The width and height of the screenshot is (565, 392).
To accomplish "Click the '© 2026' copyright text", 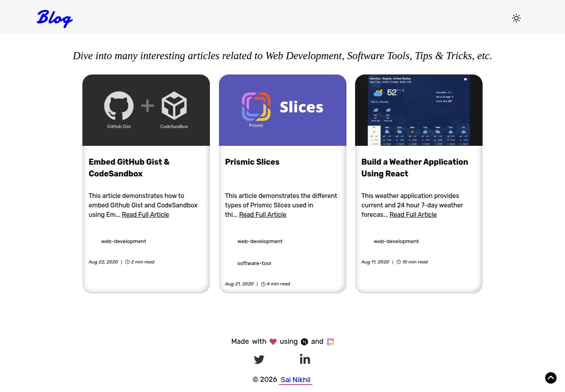I will click(265, 379).
